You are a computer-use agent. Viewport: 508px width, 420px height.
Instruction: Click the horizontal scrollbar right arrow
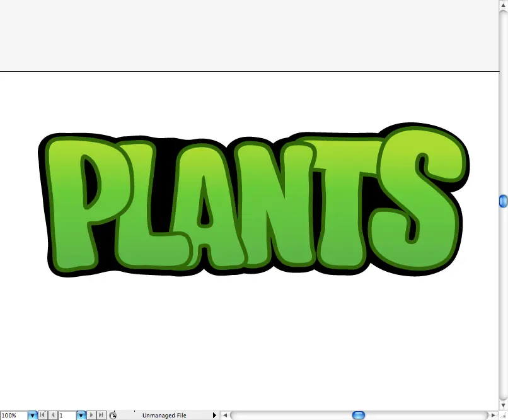tap(494, 415)
